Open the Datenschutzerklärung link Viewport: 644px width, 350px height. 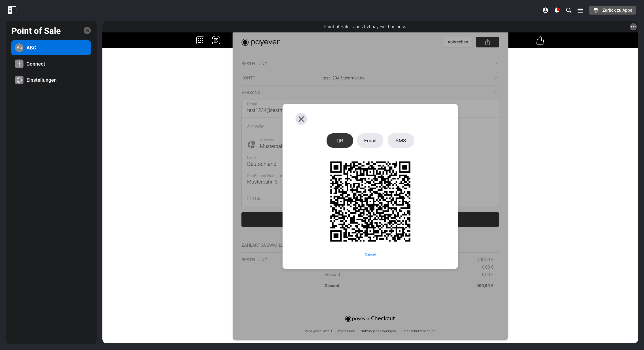pos(418,331)
